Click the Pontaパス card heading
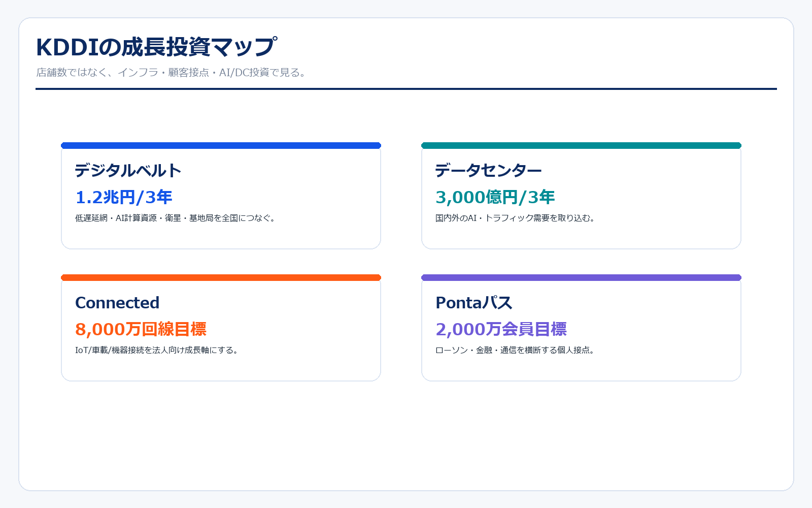The width and height of the screenshot is (812, 508). 474,303
